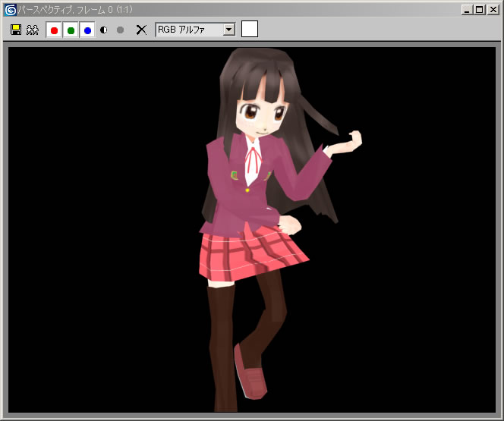
Task: Click the Clone Rendered Frame Window icon
Action: [32, 30]
